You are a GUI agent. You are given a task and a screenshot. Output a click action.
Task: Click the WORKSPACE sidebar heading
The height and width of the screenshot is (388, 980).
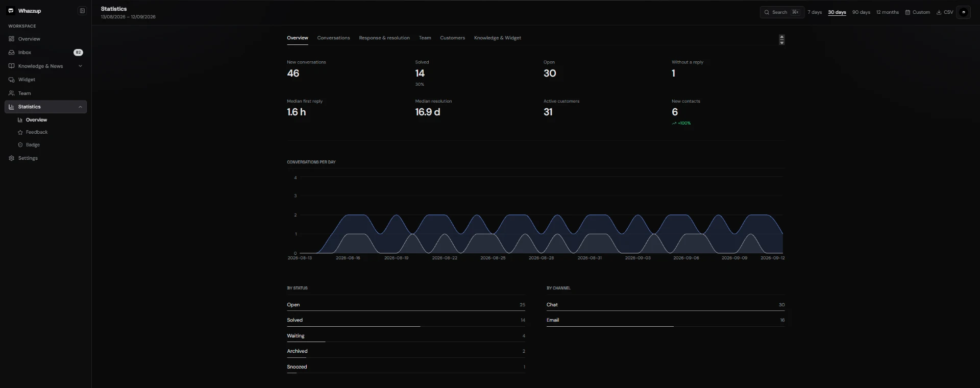tap(22, 26)
